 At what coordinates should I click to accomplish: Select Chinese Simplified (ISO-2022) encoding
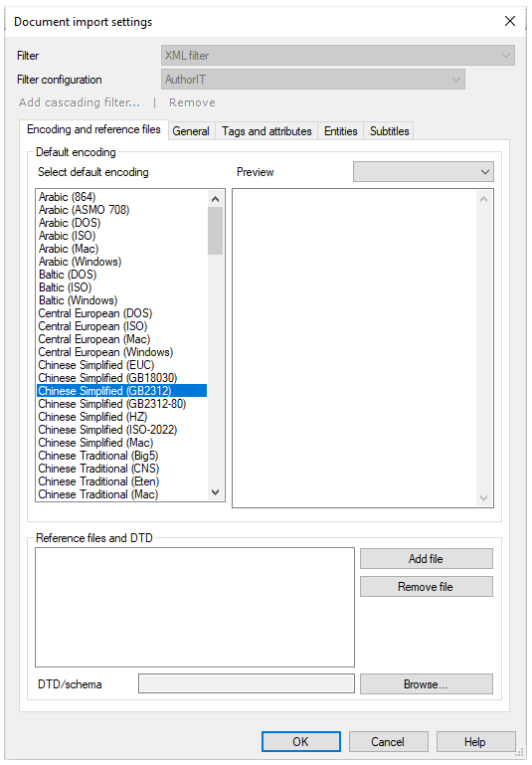(x=122, y=430)
